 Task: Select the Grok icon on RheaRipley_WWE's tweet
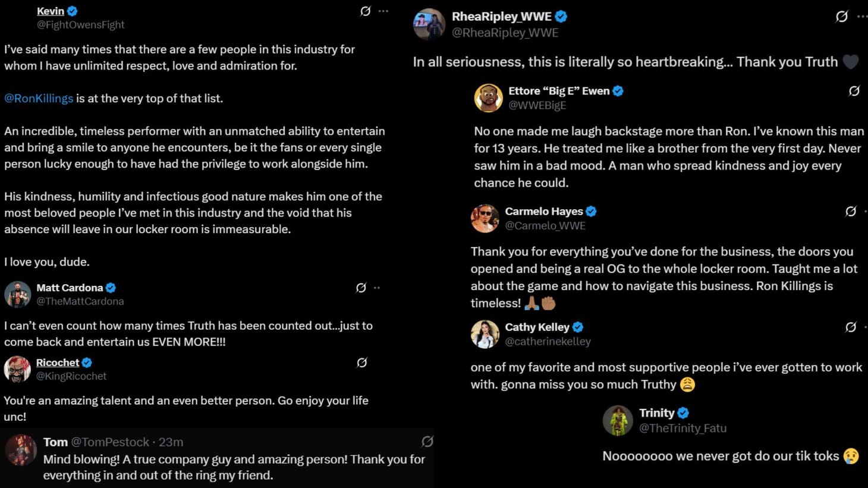point(842,17)
